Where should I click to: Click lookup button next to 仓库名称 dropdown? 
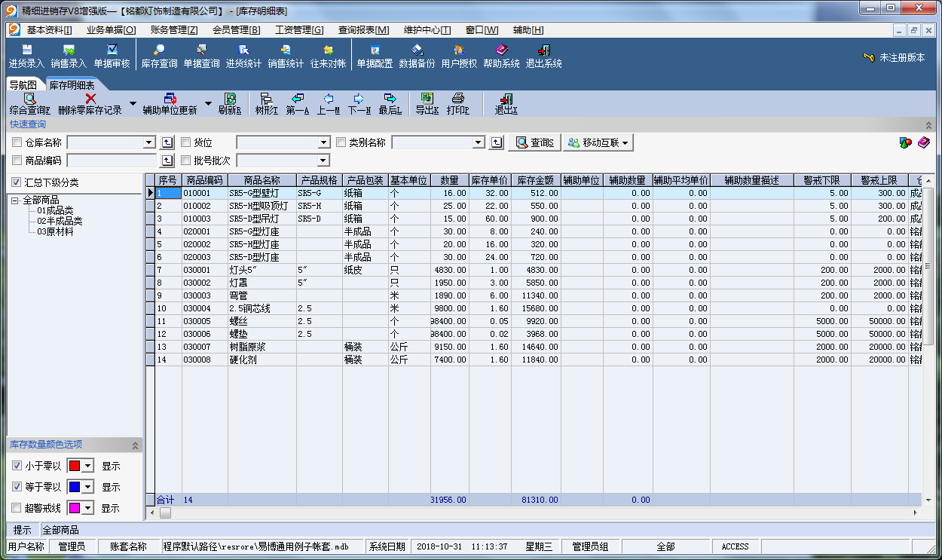pos(167,142)
